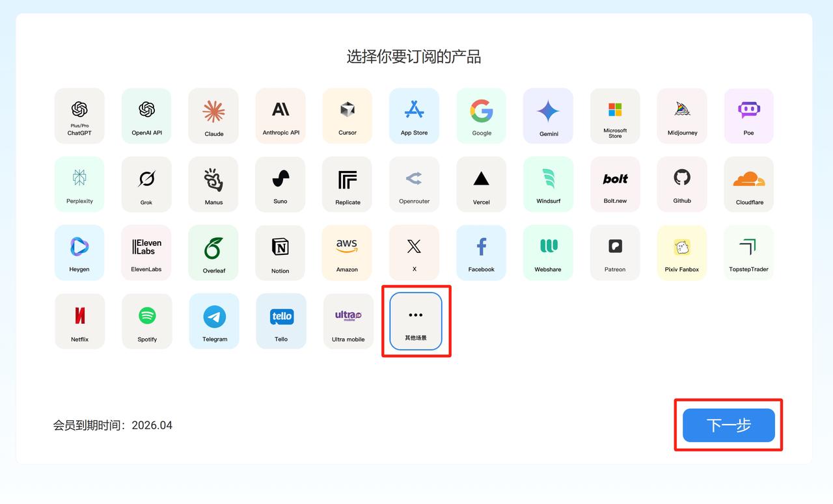Screen dimensions: 833x504
Task: Select the Grok product tile
Action: pyautogui.click(x=146, y=184)
